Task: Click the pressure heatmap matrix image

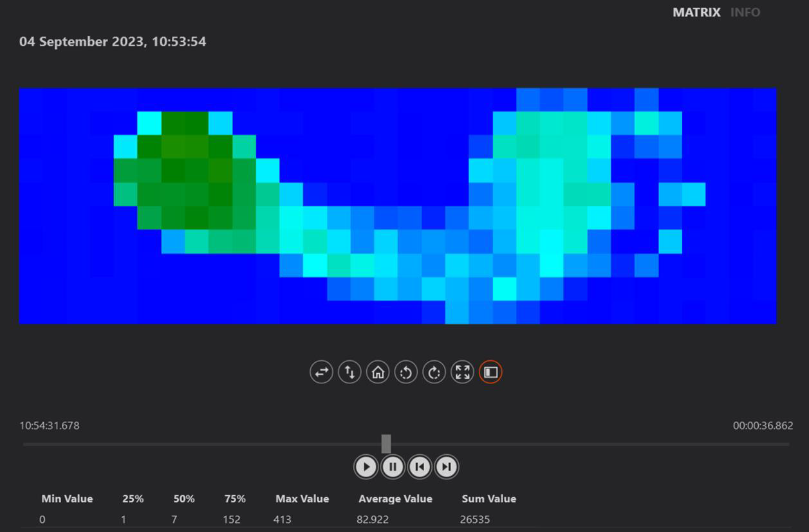Action: coord(398,206)
